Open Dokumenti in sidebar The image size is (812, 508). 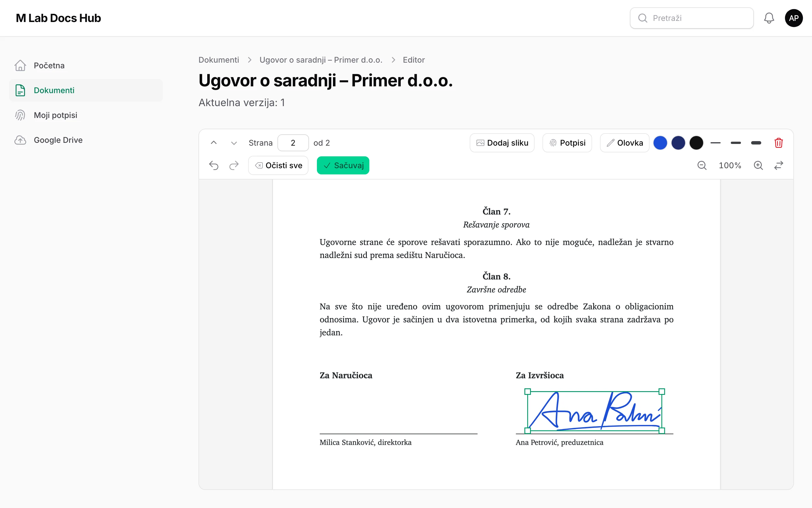pyautogui.click(x=86, y=90)
